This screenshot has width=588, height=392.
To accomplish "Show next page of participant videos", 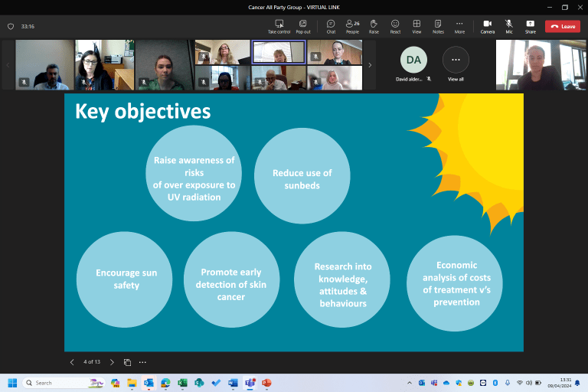I will pos(370,65).
